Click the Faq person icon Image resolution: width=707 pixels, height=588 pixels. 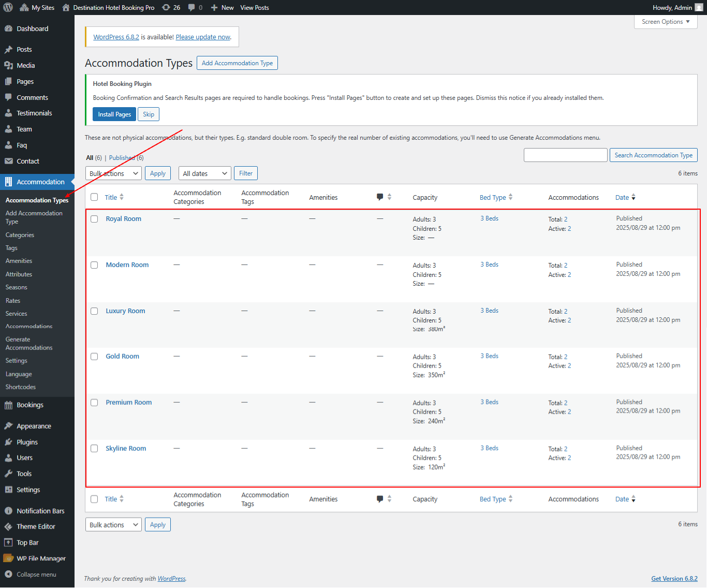click(8, 145)
